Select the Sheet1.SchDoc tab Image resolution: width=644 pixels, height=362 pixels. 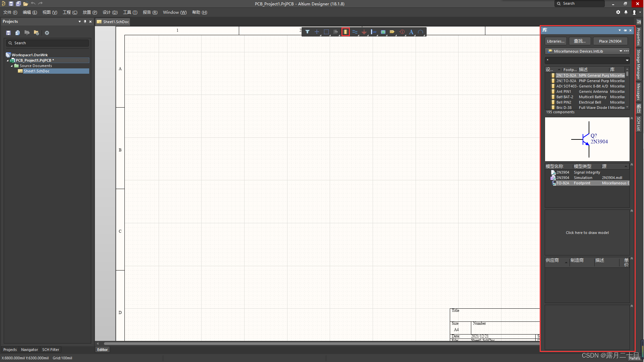click(115, 21)
